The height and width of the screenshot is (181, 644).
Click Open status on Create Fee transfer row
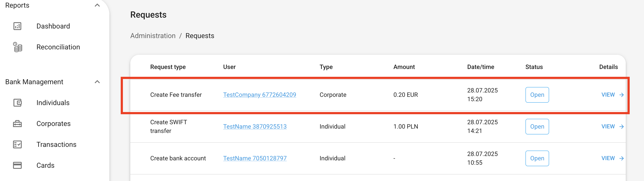pos(537,95)
